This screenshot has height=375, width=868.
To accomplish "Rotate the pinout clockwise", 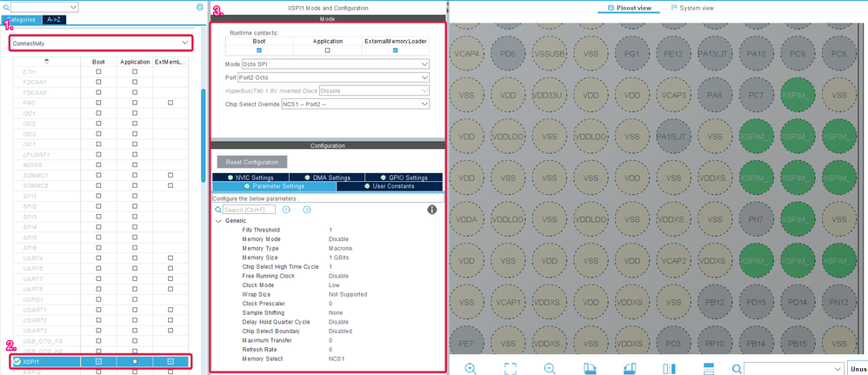I will (590, 369).
